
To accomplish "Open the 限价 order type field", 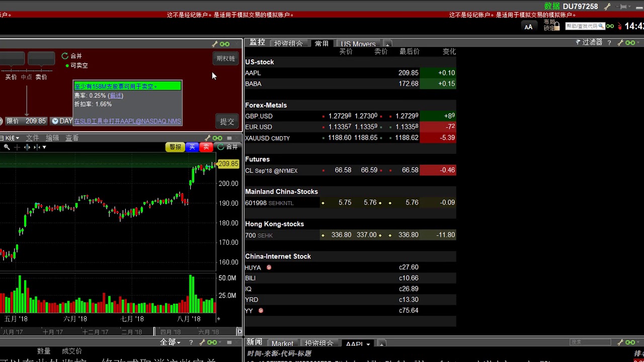I will (13, 121).
